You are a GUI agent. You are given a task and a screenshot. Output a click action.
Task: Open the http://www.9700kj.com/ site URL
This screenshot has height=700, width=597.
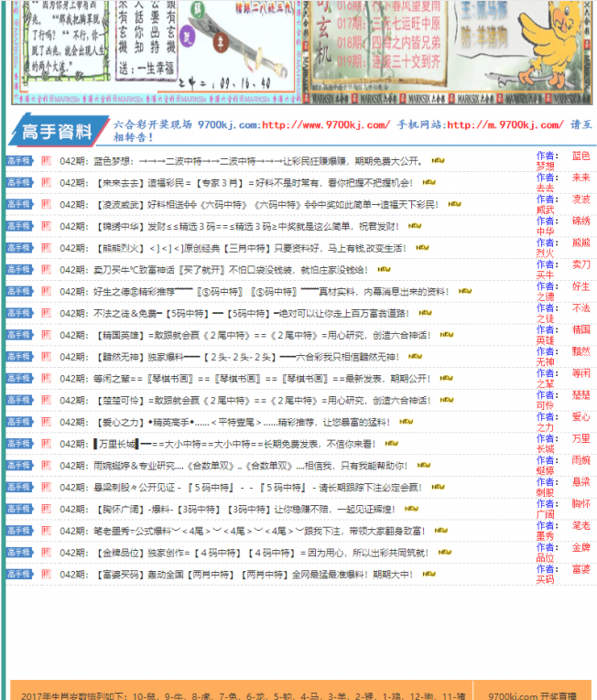point(326,125)
